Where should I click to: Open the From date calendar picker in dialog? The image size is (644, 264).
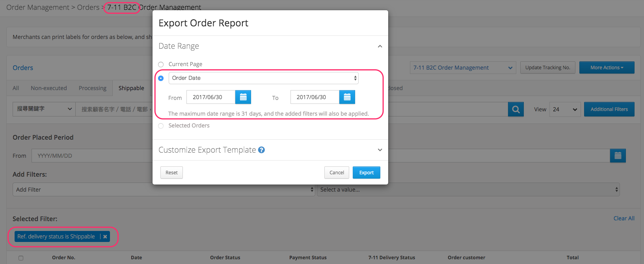click(x=243, y=97)
